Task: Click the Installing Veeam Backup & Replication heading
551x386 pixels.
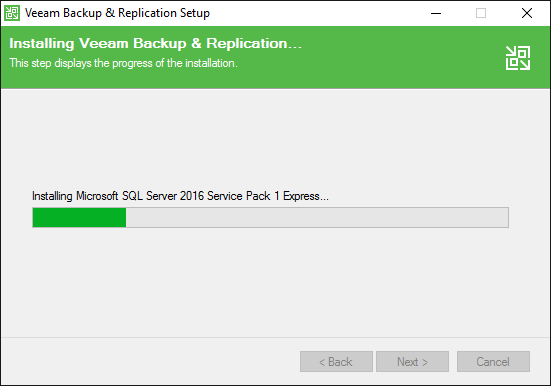Action: 155,44
